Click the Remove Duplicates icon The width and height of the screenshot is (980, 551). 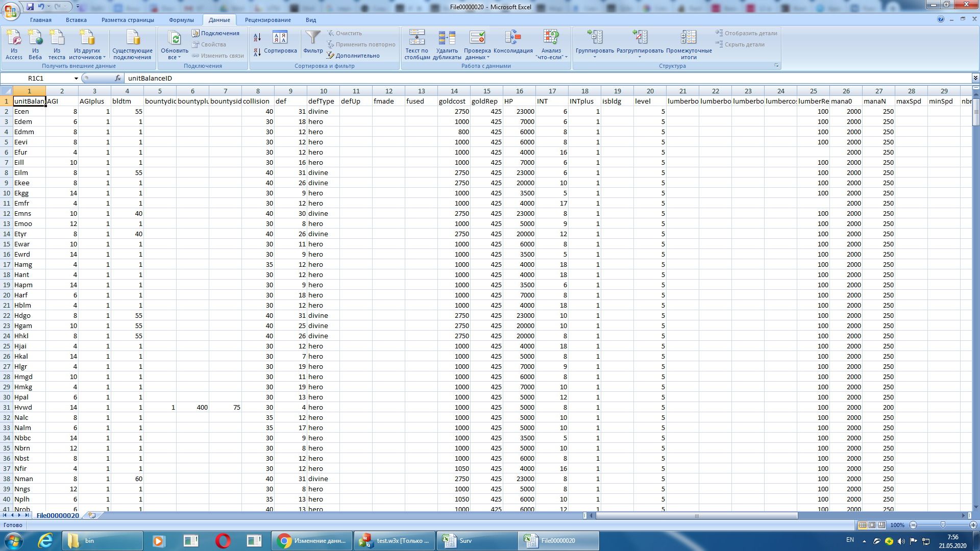447,38
